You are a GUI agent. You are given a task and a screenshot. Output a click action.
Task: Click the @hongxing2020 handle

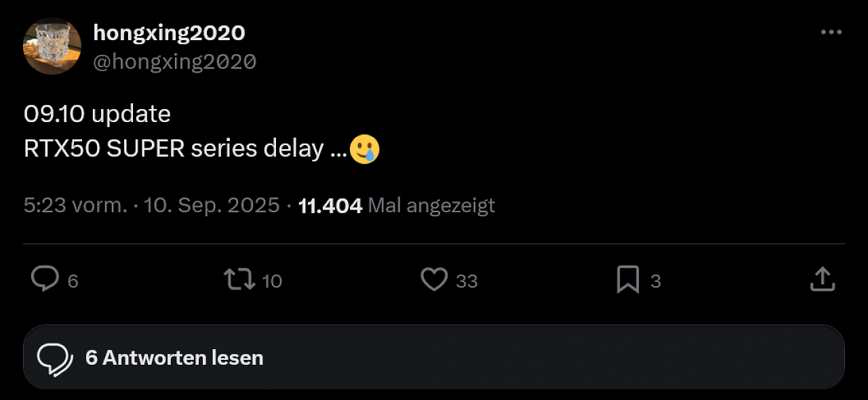[174, 62]
